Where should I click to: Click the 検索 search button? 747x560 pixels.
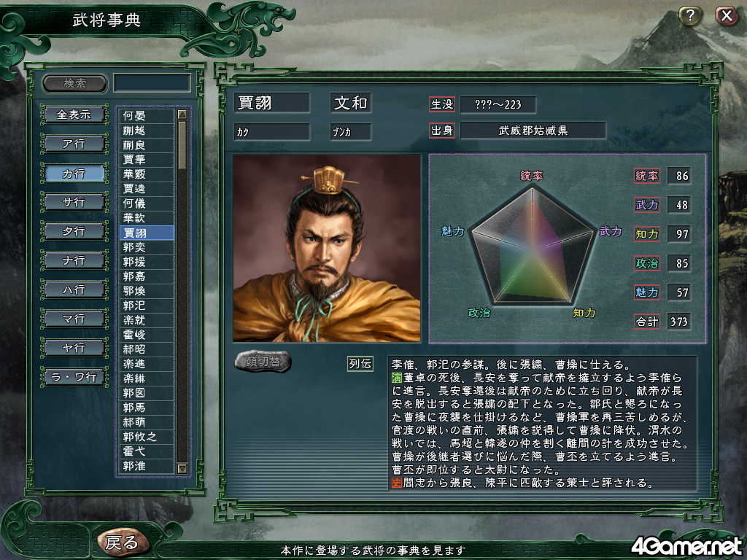[x=75, y=83]
